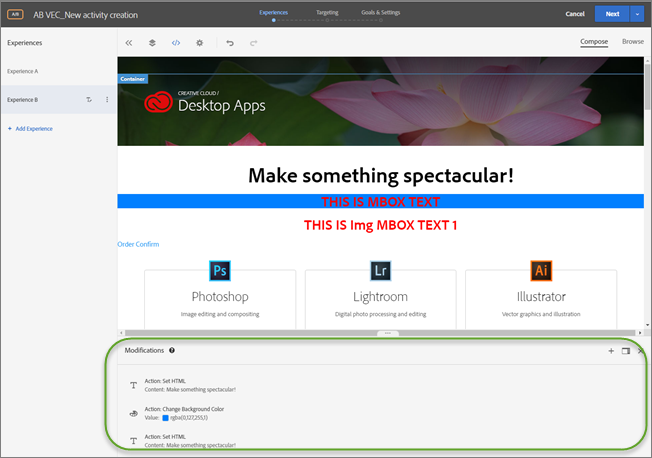Click the panel resize handle with dots
The width and height of the screenshot is (652, 458).
[388, 333]
